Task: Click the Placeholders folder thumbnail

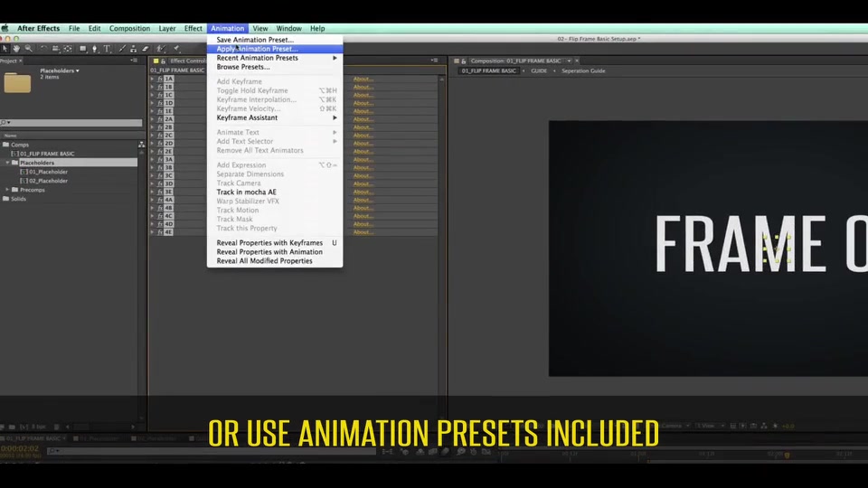Action: tap(17, 82)
